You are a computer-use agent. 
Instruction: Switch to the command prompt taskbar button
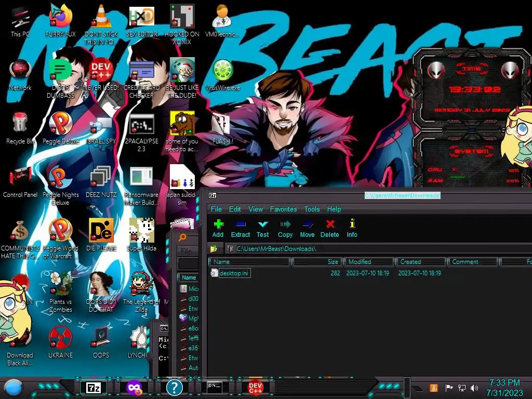pyautogui.click(x=215, y=387)
